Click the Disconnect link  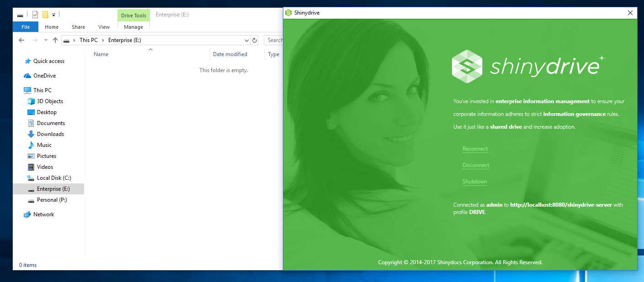coord(476,165)
